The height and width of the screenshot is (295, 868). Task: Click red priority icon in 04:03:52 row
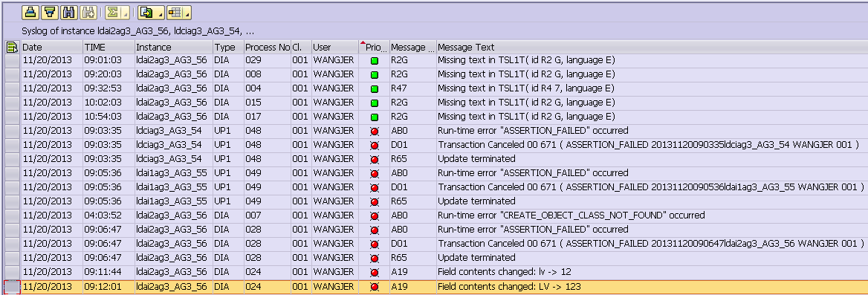click(375, 215)
